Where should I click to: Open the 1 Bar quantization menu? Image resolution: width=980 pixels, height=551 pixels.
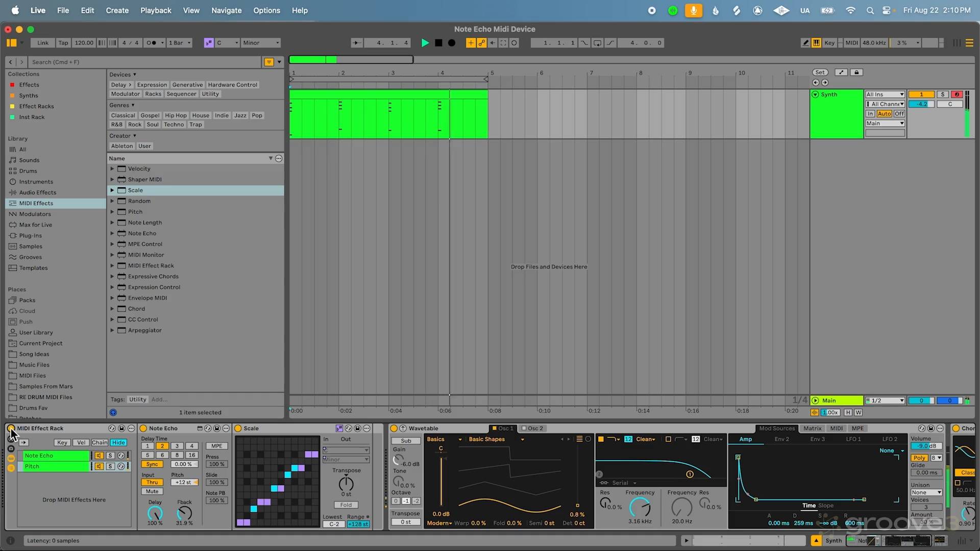click(x=180, y=43)
